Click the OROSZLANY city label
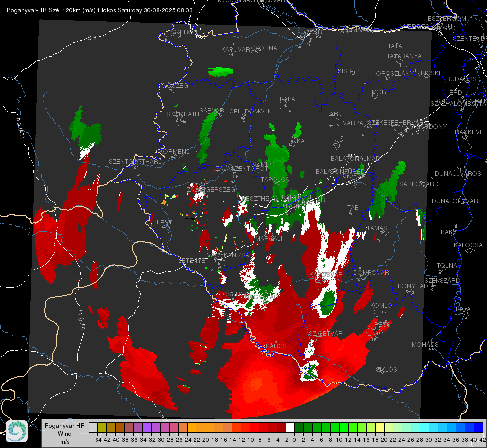This screenshot has width=487, height=448. [x=395, y=73]
